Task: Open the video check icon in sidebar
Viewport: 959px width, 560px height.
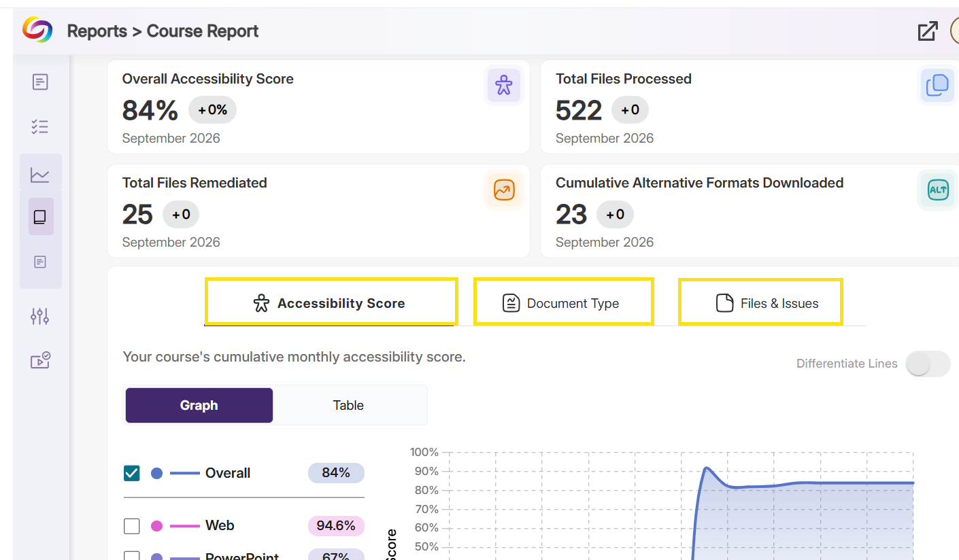Action: point(40,360)
